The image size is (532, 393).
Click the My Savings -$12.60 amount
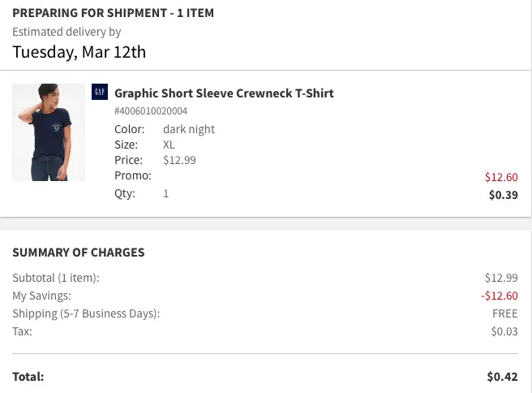coord(499,296)
